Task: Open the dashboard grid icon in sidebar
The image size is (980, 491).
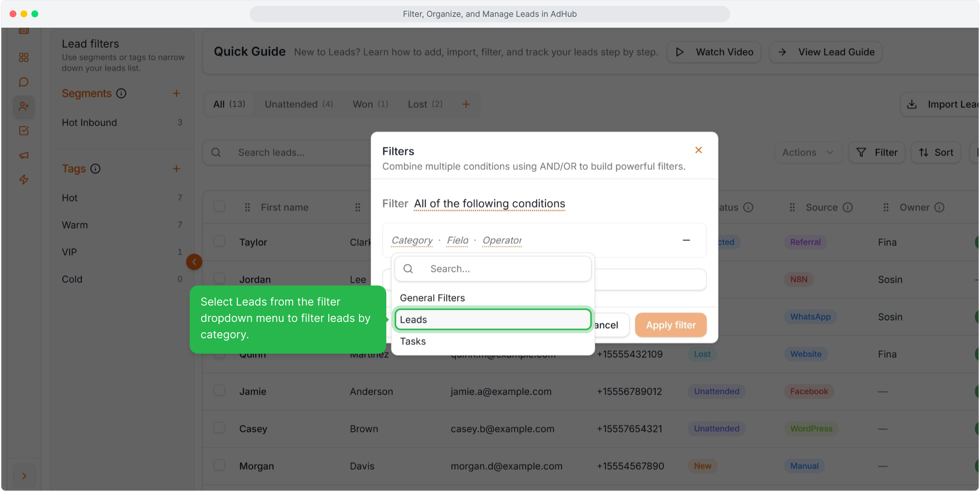Action: pos(24,57)
